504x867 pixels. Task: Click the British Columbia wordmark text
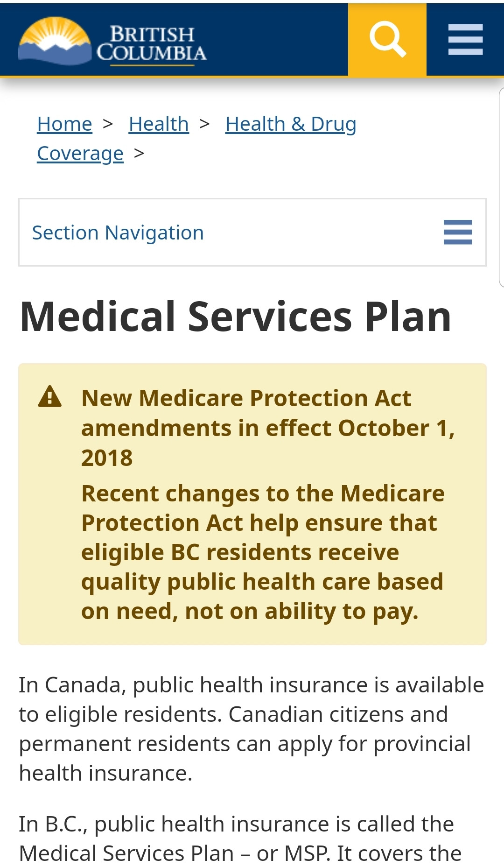(152, 44)
